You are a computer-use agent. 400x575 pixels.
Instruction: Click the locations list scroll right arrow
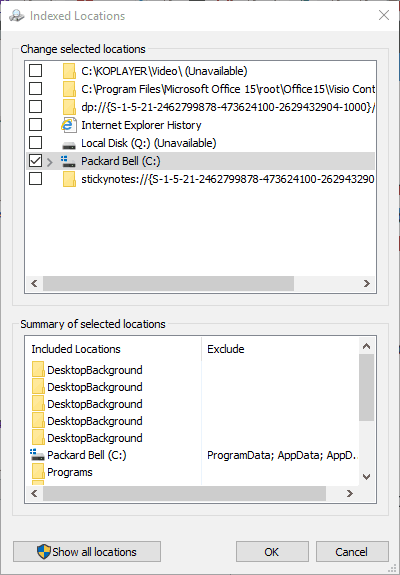366,283
